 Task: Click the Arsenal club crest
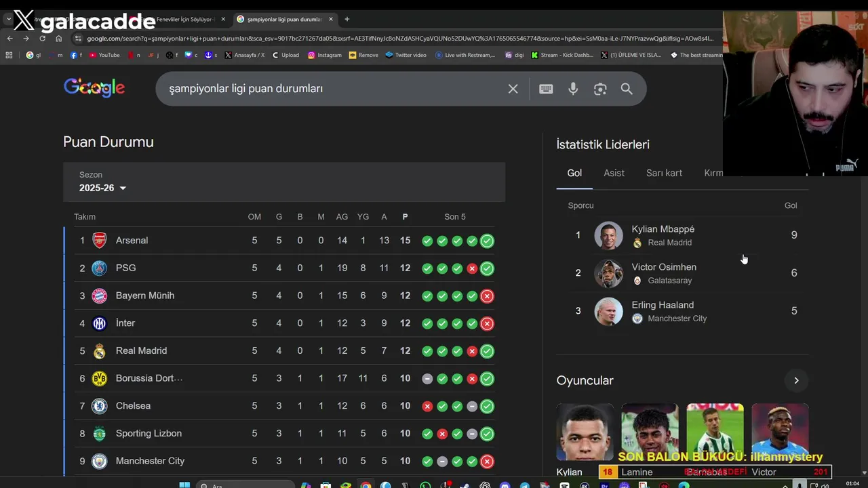pyautogui.click(x=100, y=241)
